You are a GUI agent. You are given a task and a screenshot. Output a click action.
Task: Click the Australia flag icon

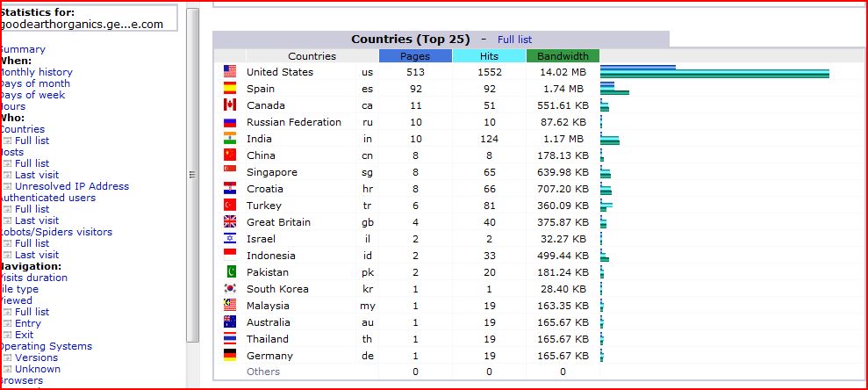click(x=230, y=321)
